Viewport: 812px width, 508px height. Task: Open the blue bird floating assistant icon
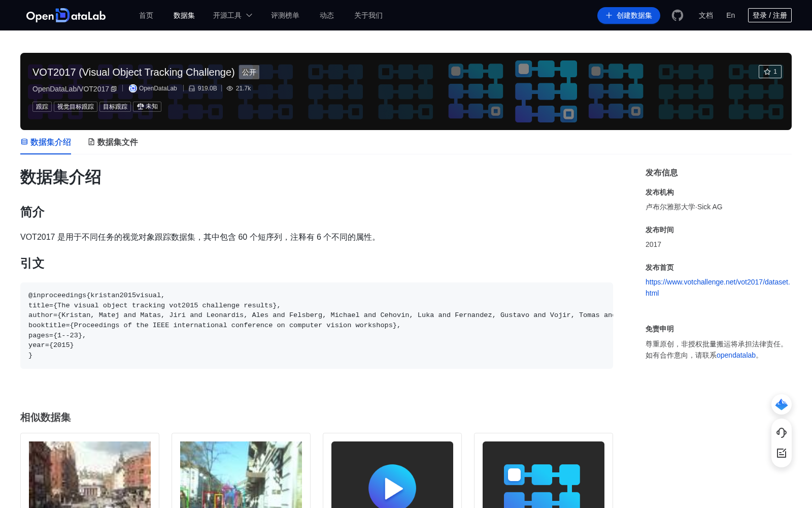click(782, 404)
